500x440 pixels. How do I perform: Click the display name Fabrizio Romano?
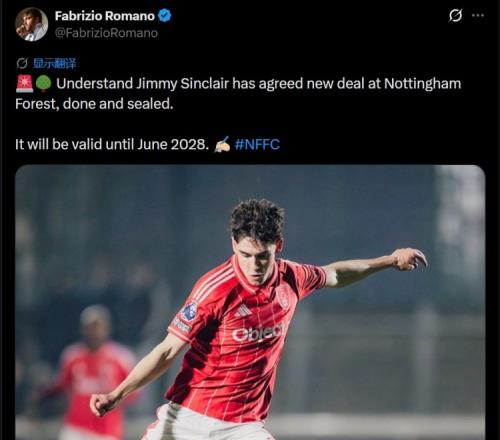[105, 16]
